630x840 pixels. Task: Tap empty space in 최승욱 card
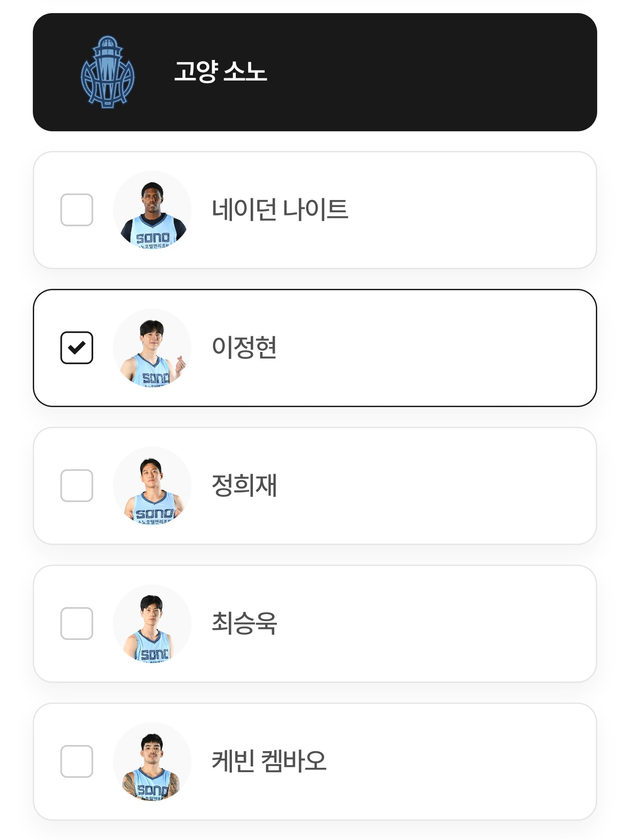click(x=437, y=624)
